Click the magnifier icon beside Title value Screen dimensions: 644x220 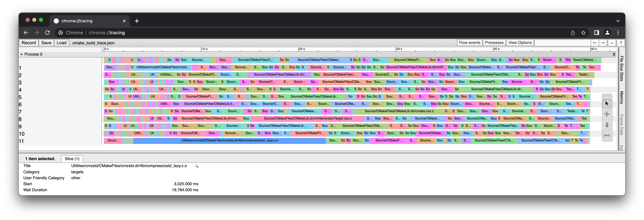pyautogui.click(x=196, y=166)
